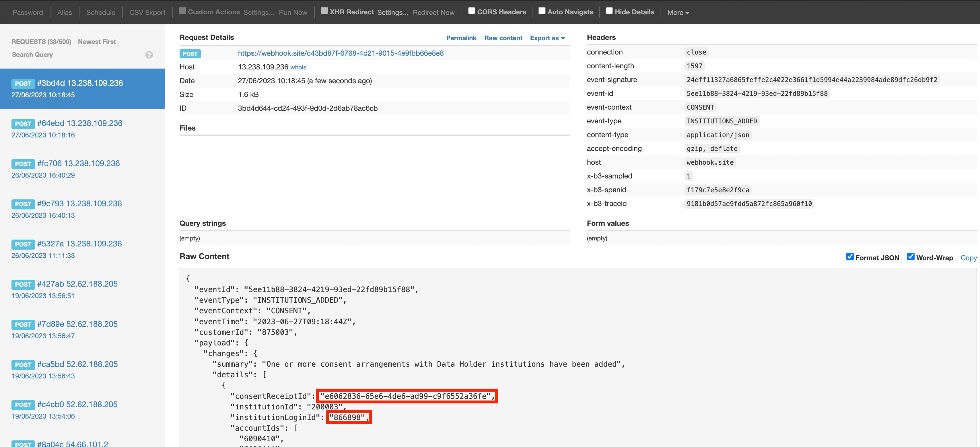Disable the Word-Wrap checkbox
This screenshot has height=447, width=980.
coord(910,256)
